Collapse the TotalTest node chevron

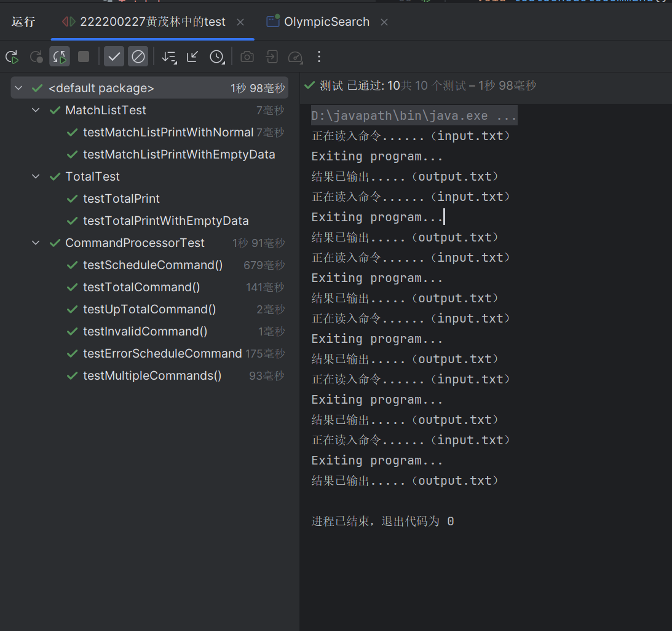[x=36, y=176]
